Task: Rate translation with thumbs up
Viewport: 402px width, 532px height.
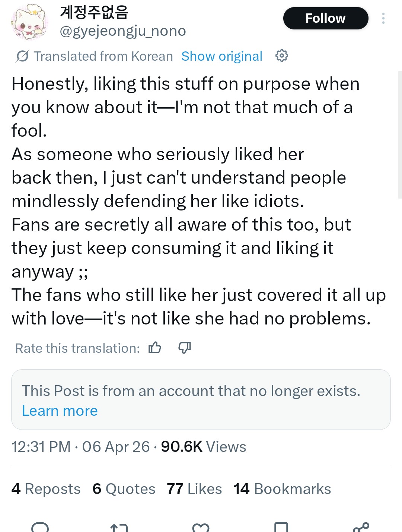Action: (x=155, y=348)
